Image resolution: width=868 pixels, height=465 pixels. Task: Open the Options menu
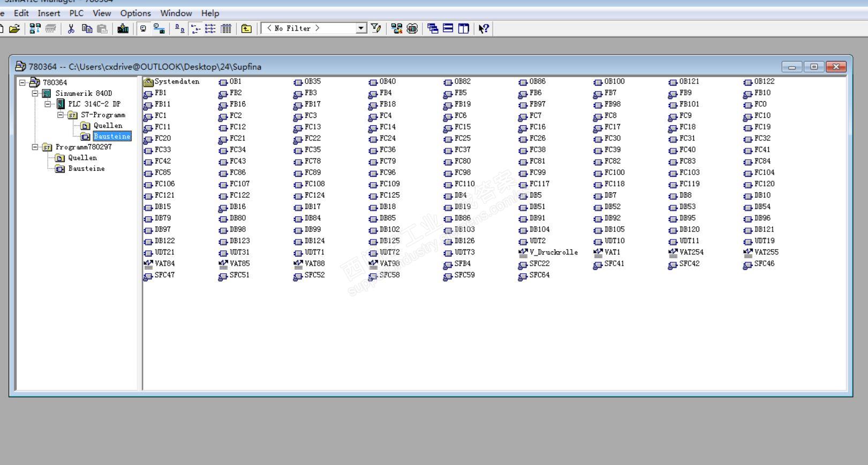coord(135,13)
